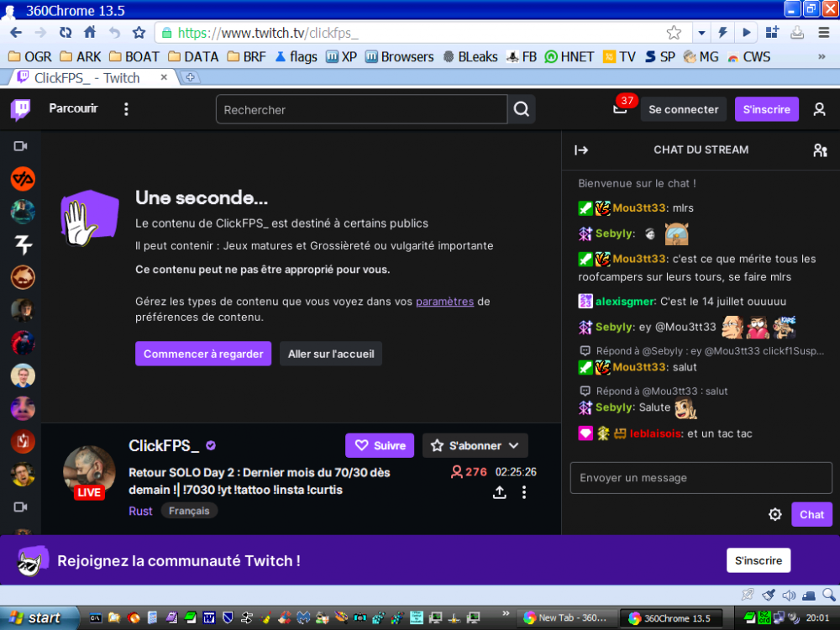The height and width of the screenshot is (630, 840).
Task: Open the chat community users list icon
Action: pos(820,150)
